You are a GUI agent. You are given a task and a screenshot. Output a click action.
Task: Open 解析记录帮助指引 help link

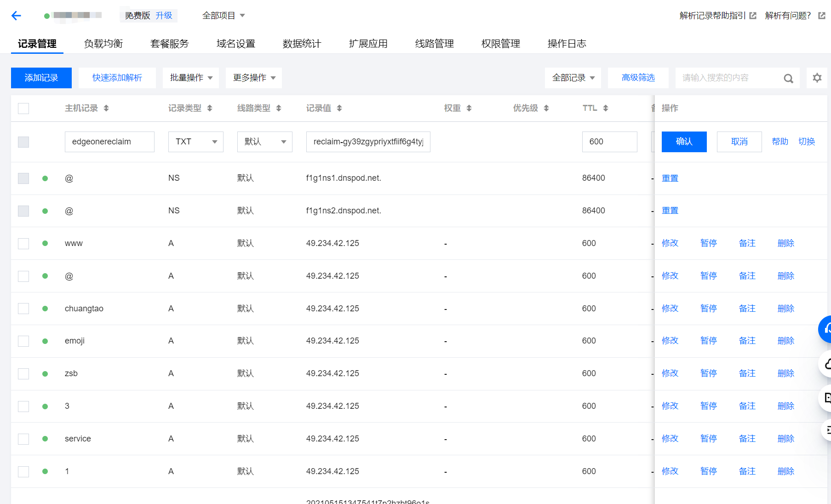coord(713,16)
